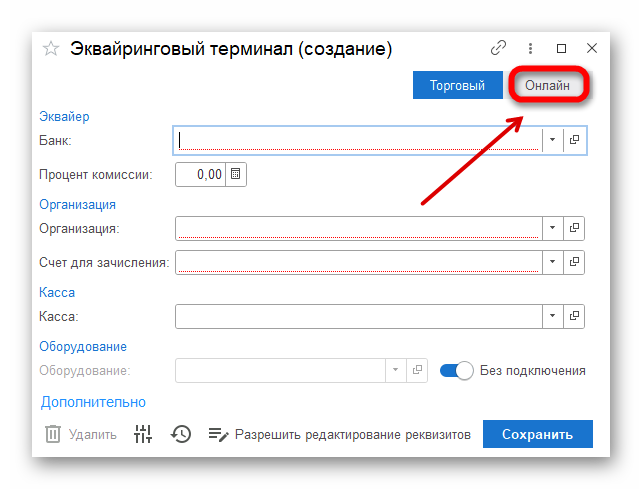Screen dimensions: 642x489
Task: Show change history clock icon
Action: (181, 434)
